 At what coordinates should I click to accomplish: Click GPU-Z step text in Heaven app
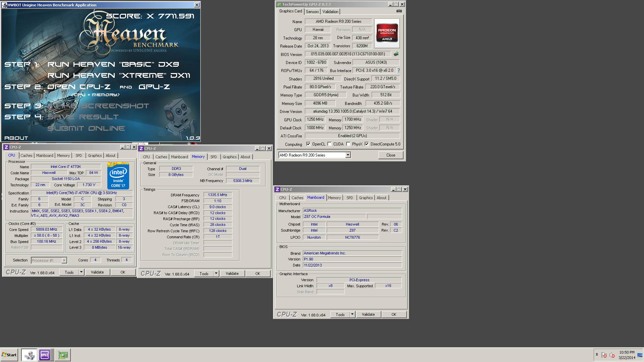tap(154, 87)
